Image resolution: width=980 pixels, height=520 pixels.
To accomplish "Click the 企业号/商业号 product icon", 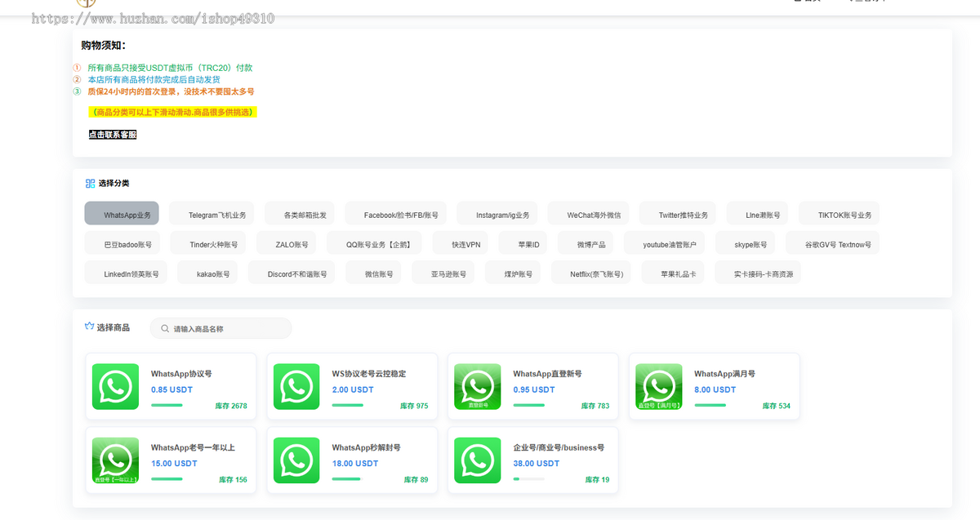I will click(x=477, y=460).
